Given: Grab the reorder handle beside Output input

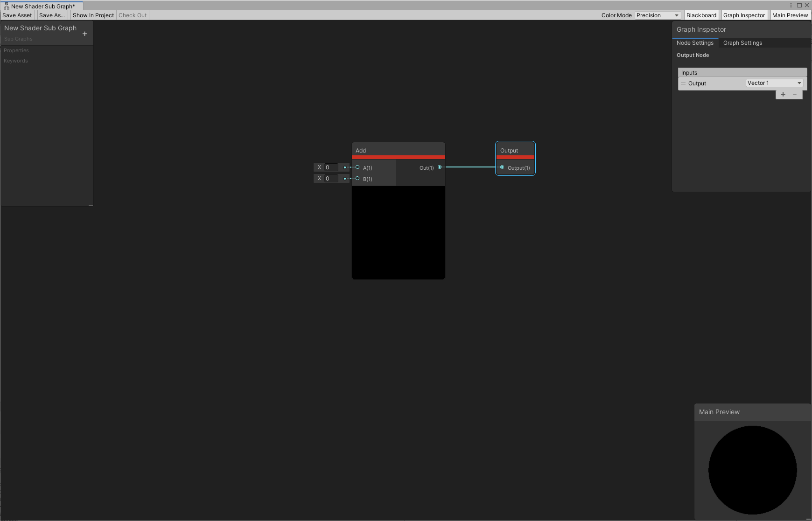Looking at the screenshot, I should 683,83.
